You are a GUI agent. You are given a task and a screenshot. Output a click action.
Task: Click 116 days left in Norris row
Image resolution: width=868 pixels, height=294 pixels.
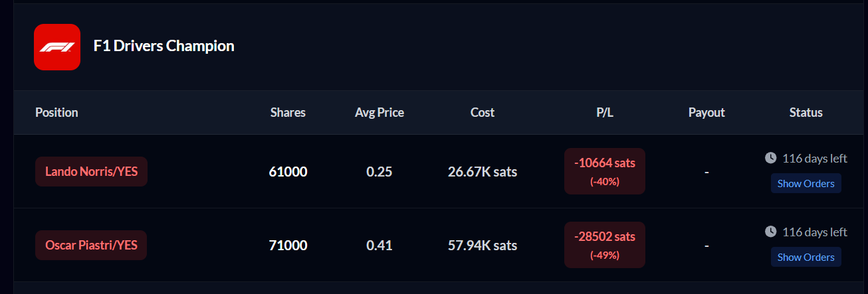[815, 158]
